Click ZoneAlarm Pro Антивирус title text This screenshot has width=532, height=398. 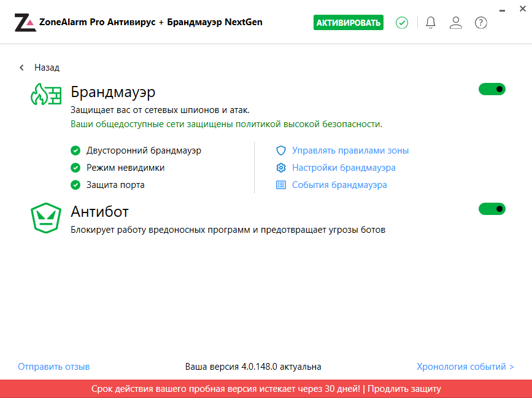click(x=151, y=22)
